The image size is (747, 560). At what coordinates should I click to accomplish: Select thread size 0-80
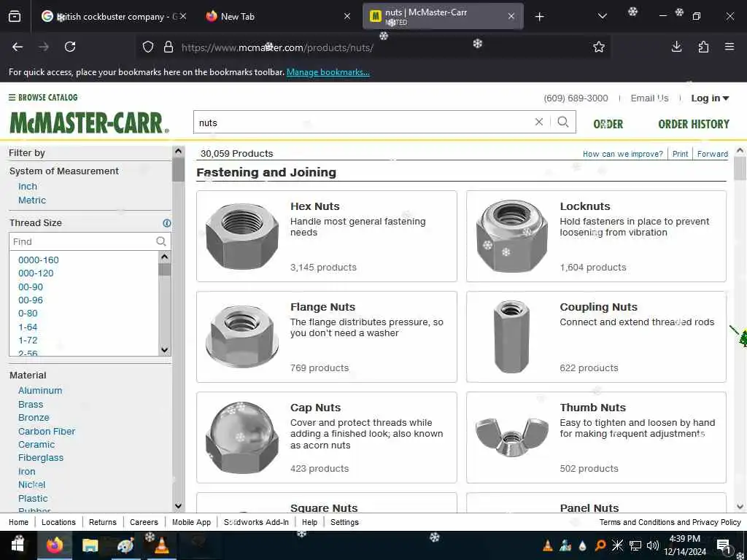(28, 314)
